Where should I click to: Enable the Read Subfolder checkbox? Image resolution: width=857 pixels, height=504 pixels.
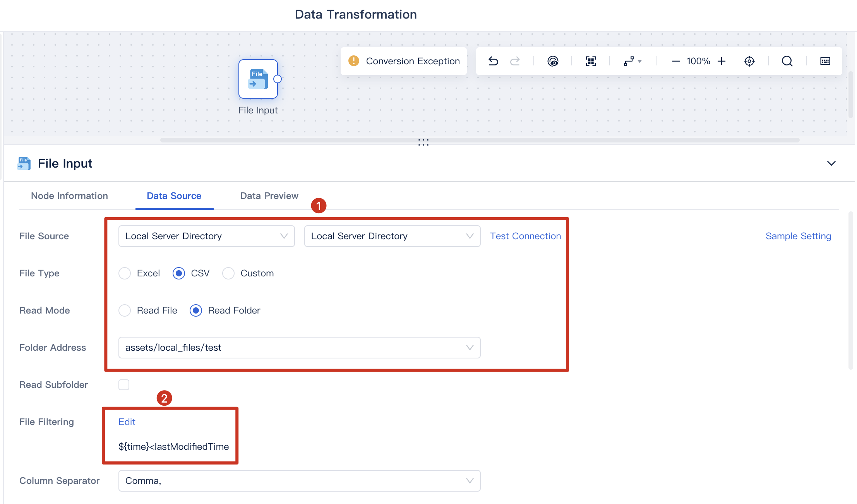124,384
